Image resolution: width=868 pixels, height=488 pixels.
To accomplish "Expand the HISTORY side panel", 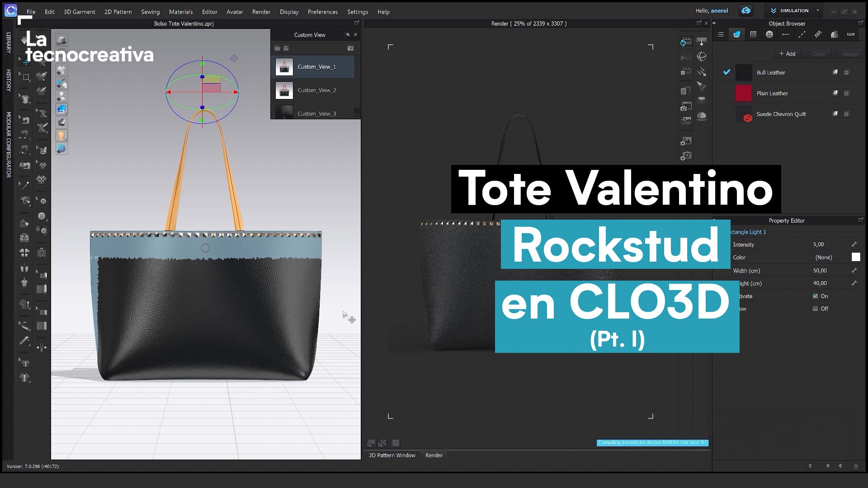I will (x=8, y=80).
